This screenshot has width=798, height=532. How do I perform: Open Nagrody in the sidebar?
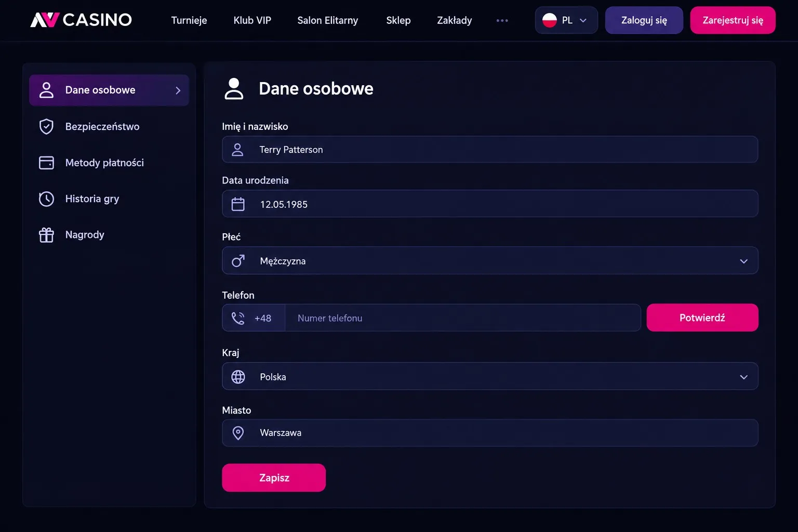[x=109, y=235]
